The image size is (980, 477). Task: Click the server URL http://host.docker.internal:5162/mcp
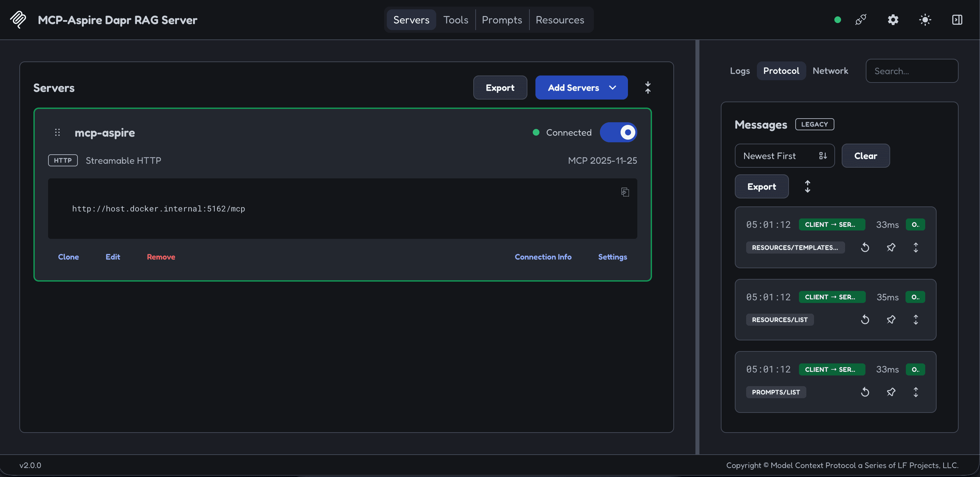click(159, 208)
